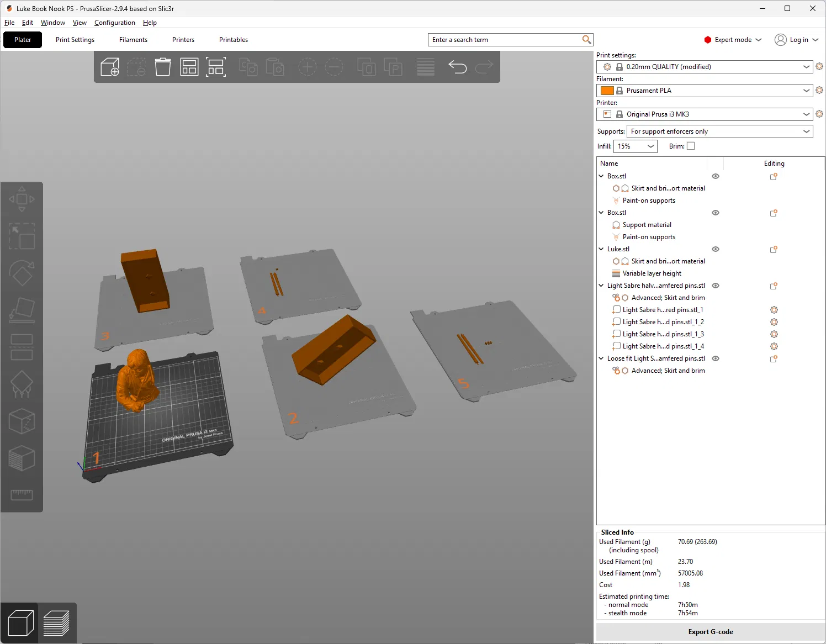This screenshot has width=826, height=644.
Task: Toggle visibility of Loose fit Light Sabre object
Action: 716,358
